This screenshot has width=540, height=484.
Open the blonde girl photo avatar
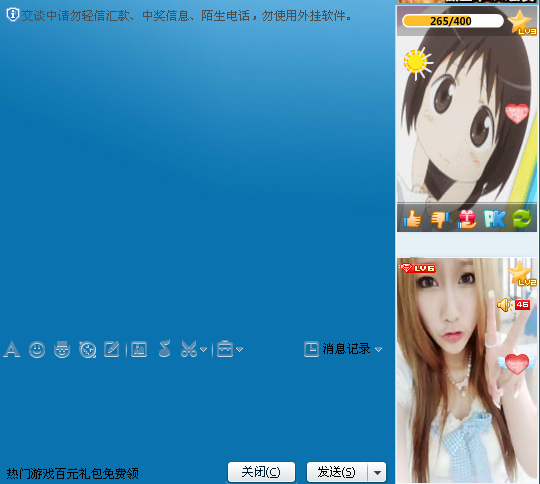tap(467, 370)
